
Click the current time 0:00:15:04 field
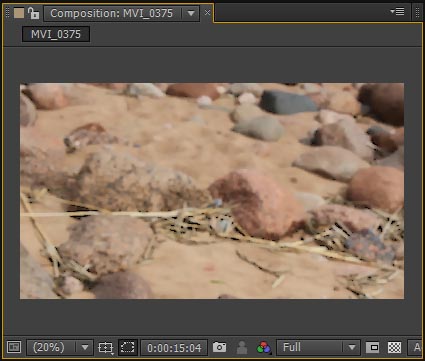point(174,348)
